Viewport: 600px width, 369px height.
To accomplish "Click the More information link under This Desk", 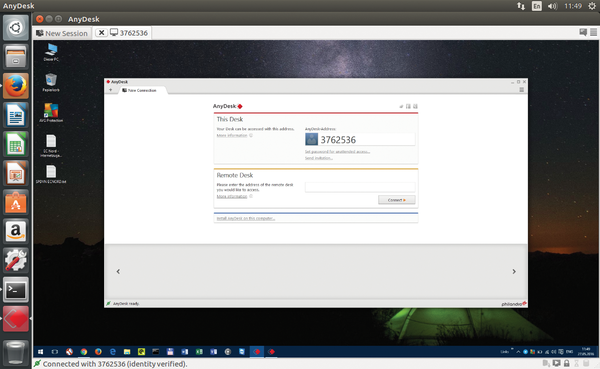I will click(232, 136).
